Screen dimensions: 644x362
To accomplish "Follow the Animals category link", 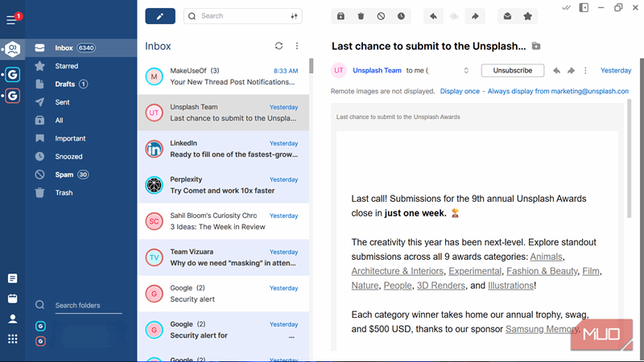I will pos(546,257).
